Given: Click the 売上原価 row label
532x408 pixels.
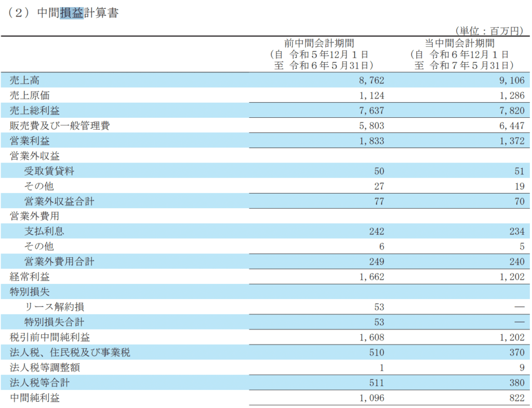Looking at the screenshot, I should (32, 95).
